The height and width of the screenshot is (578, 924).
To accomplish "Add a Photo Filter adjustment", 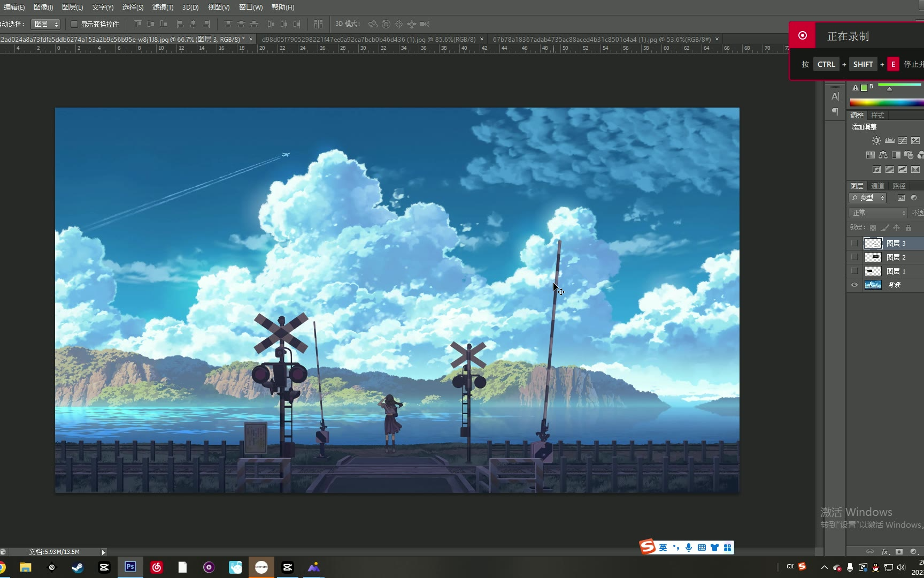I will [x=908, y=155].
